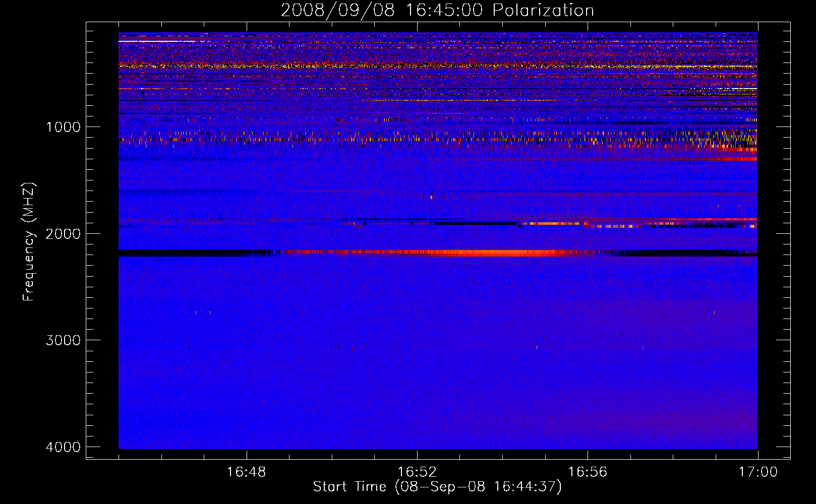Screen dimensions: 816x504
Task: Click the yellow noise band near 400 MHz
Action: [438, 66]
